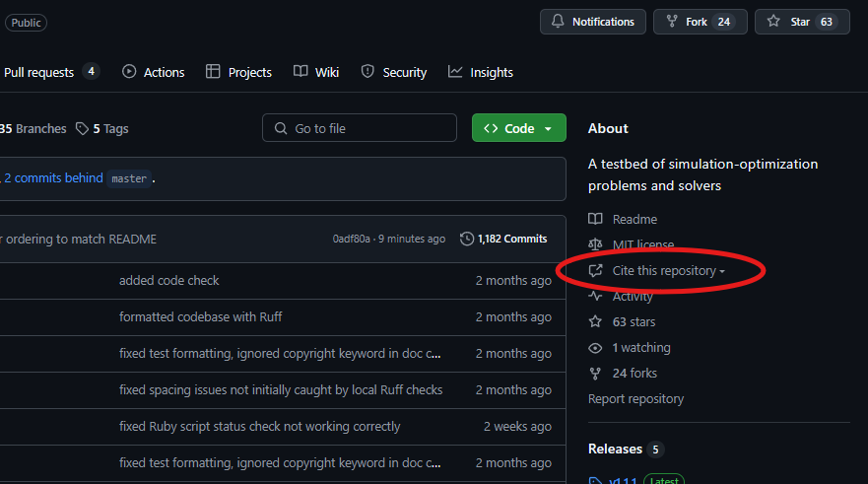Viewport: 868px width, 484px height.
Task: Click the Notifications button
Action: click(x=593, y=22)
